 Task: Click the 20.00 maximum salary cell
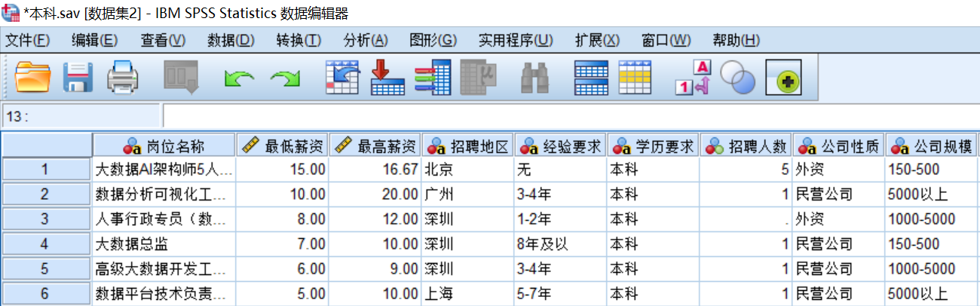coord(375,194)
